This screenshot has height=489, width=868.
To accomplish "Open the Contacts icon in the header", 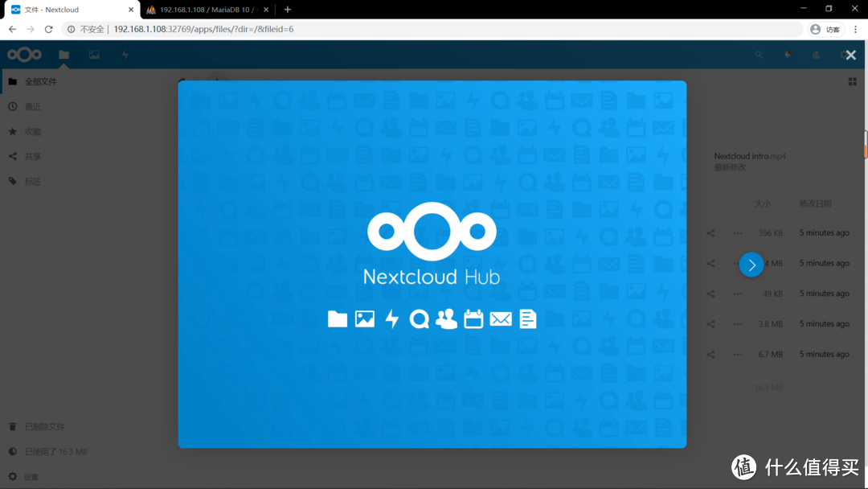I will (816, 55).
